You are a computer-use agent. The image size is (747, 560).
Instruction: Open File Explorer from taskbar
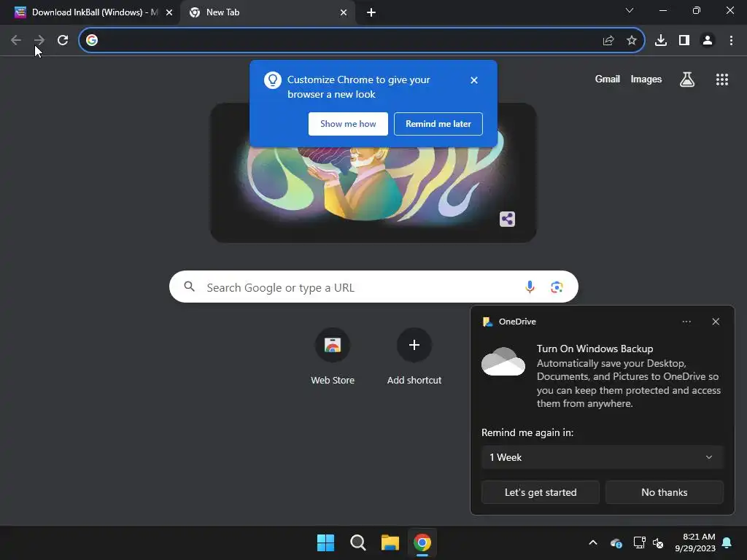pyautogui.click(x=390, y=542)
